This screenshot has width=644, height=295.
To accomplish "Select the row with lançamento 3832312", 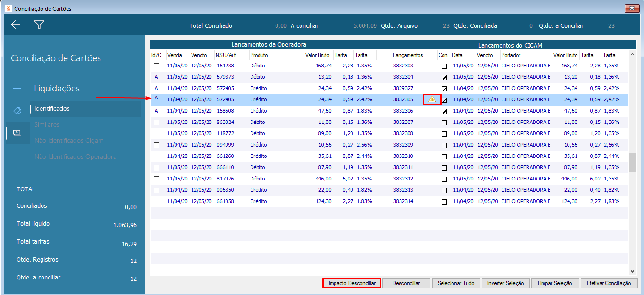I will click(x=403, y=179).
